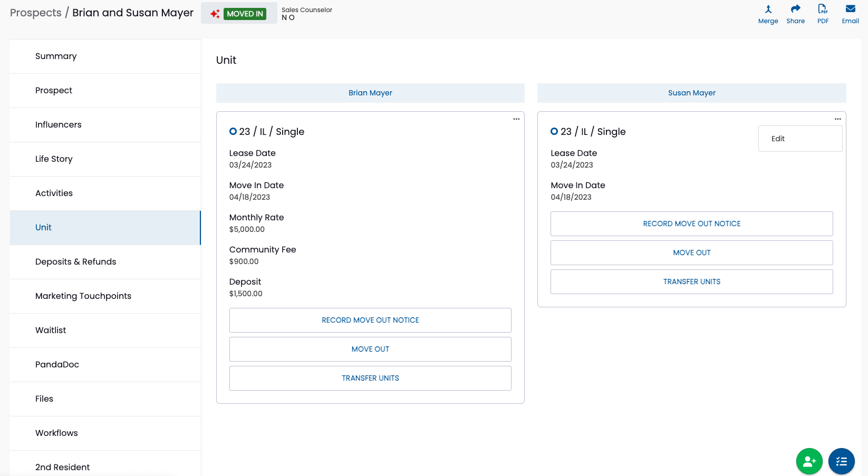Select the Unit sidebar item
Viewport: 868px width, 476px height.
coord(105,228)
